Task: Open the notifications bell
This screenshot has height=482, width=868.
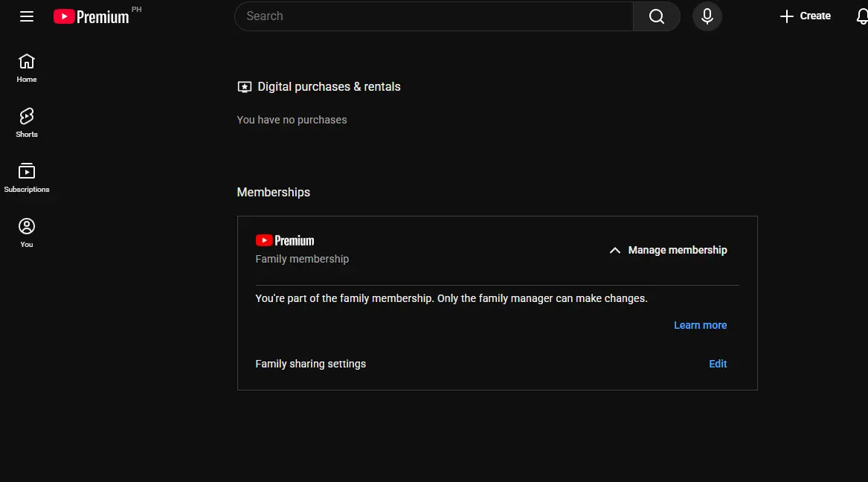Action: tap(861, 16)
